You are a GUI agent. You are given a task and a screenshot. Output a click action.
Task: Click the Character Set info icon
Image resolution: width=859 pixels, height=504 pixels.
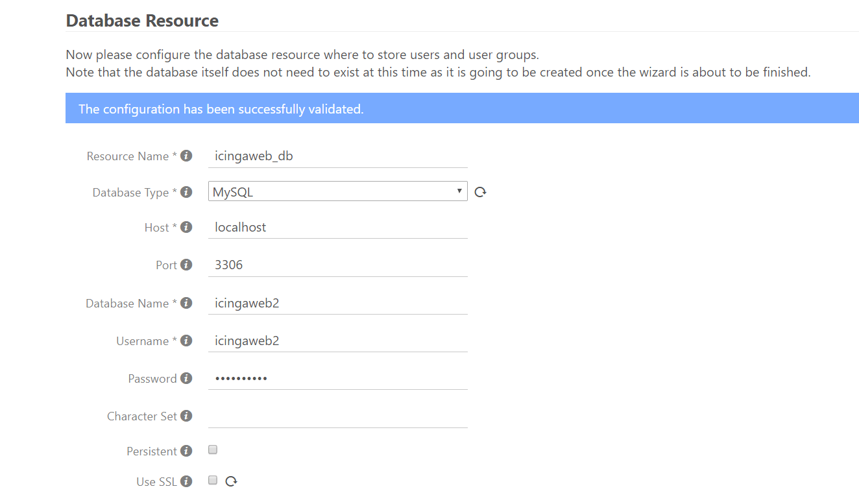186,415
